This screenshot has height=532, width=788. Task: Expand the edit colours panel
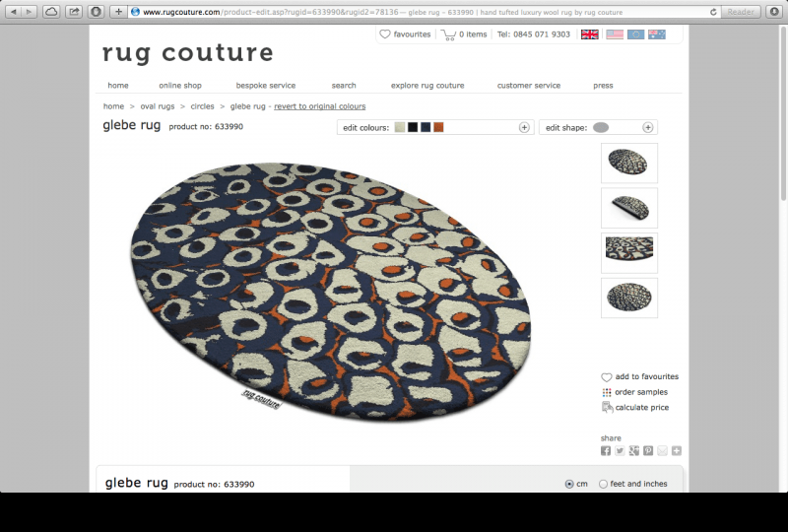click(x=524, y=128)
